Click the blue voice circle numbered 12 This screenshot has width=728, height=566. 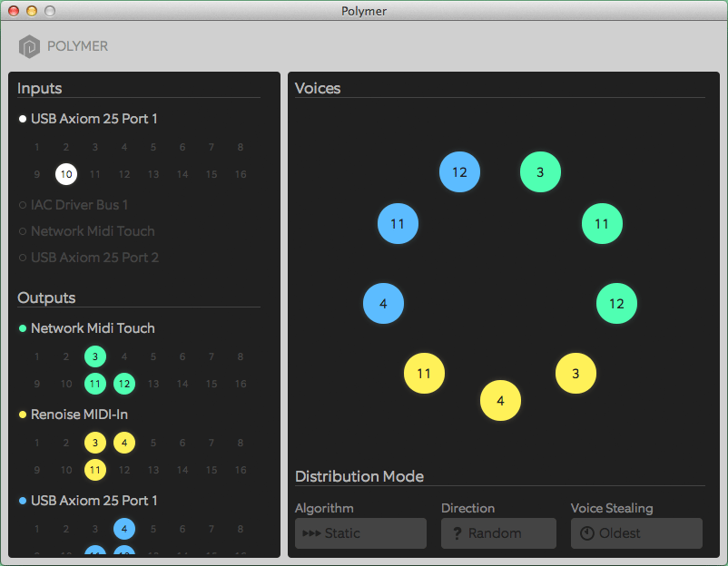[459, 172]
